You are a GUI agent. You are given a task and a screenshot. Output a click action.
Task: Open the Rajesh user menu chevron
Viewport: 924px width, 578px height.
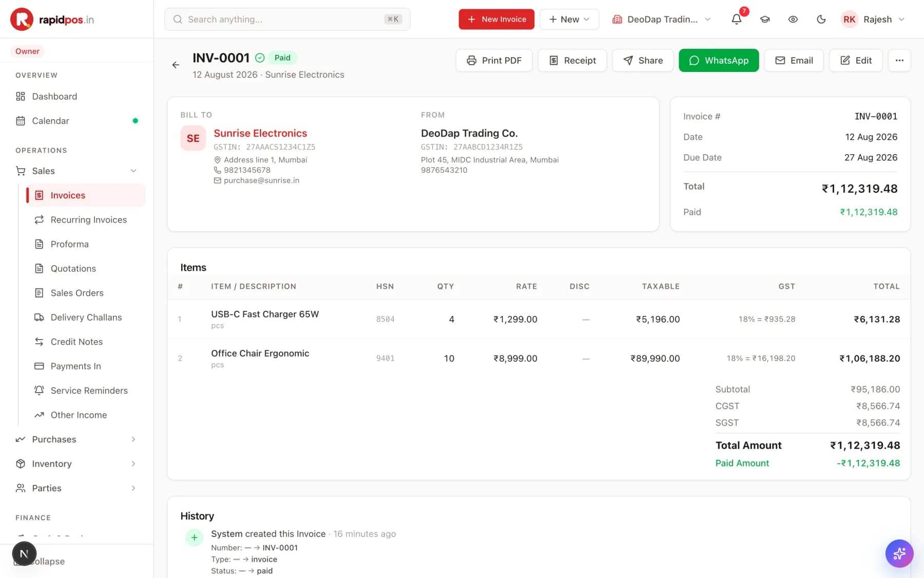pyautogui.click(x=901, y=19)
